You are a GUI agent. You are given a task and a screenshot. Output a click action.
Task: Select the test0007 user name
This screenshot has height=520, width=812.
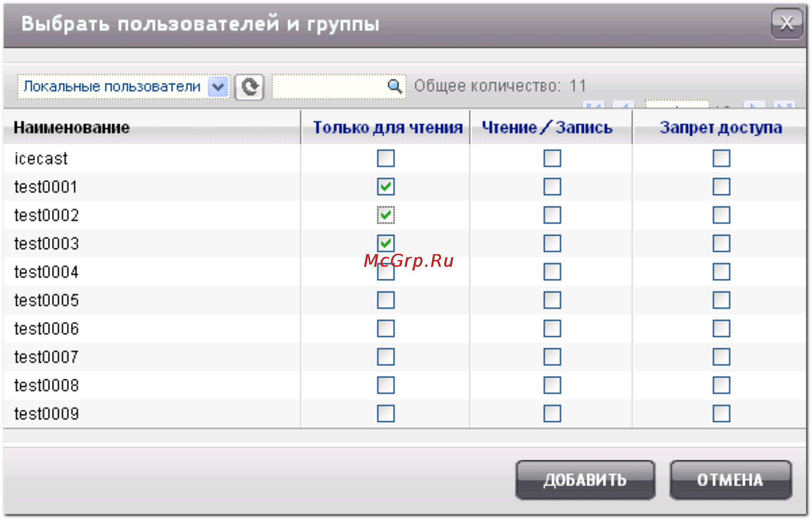pos(46,357)
